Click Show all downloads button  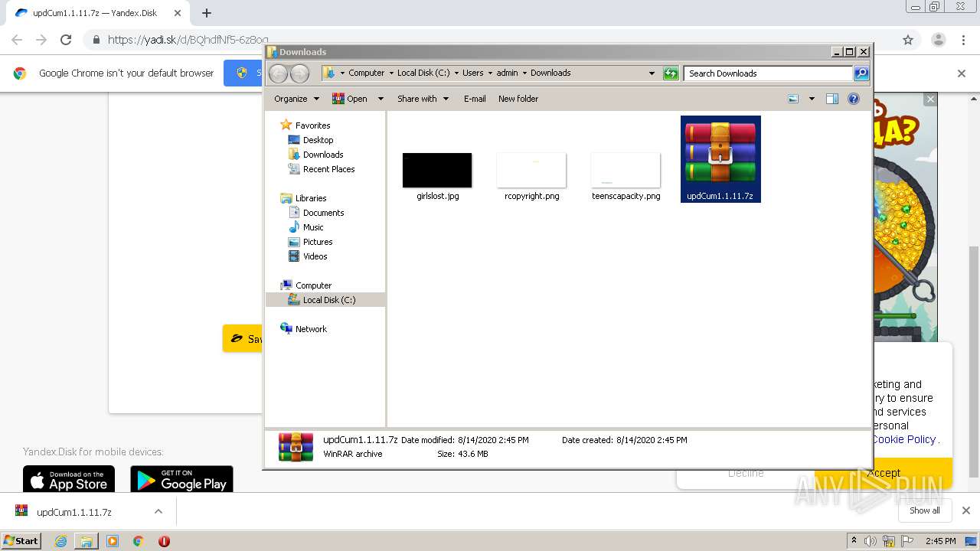click(x=924, y=510)
